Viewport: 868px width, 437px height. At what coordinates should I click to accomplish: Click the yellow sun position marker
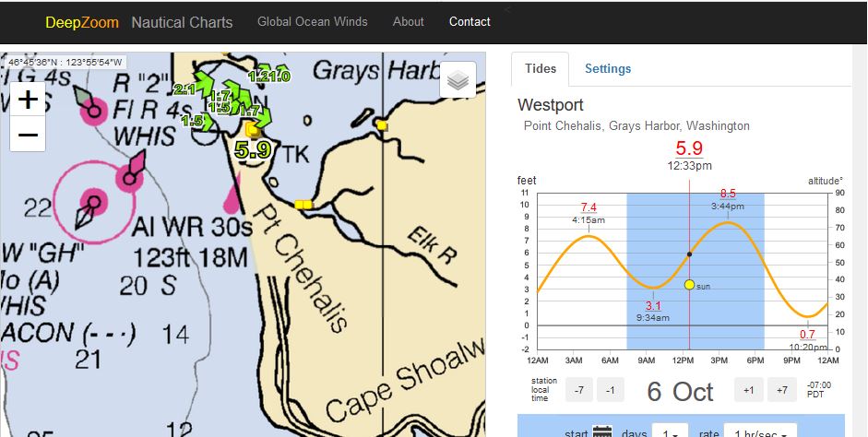point(688,285)
